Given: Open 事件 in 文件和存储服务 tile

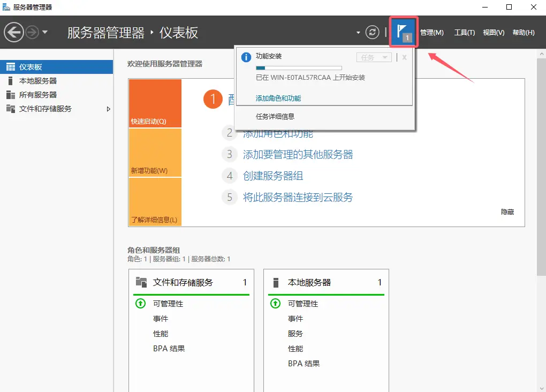Looking at the screenshot, I should tap(161, 319).
